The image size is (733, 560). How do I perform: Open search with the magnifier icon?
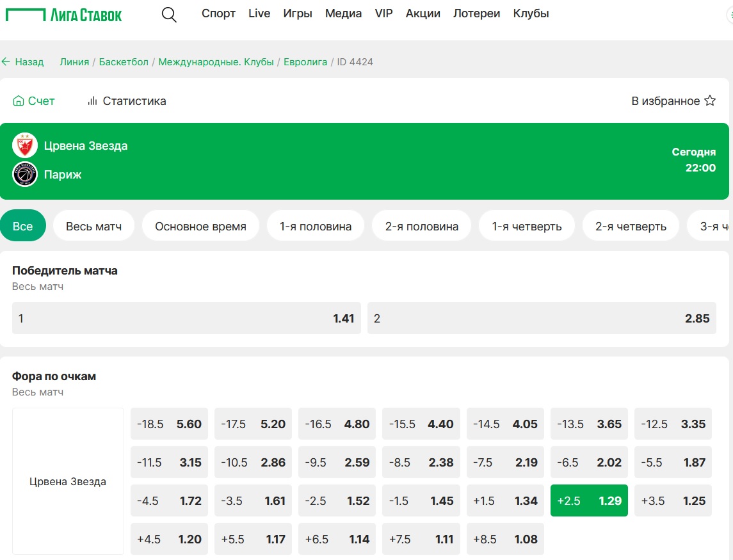pos(169,15)
